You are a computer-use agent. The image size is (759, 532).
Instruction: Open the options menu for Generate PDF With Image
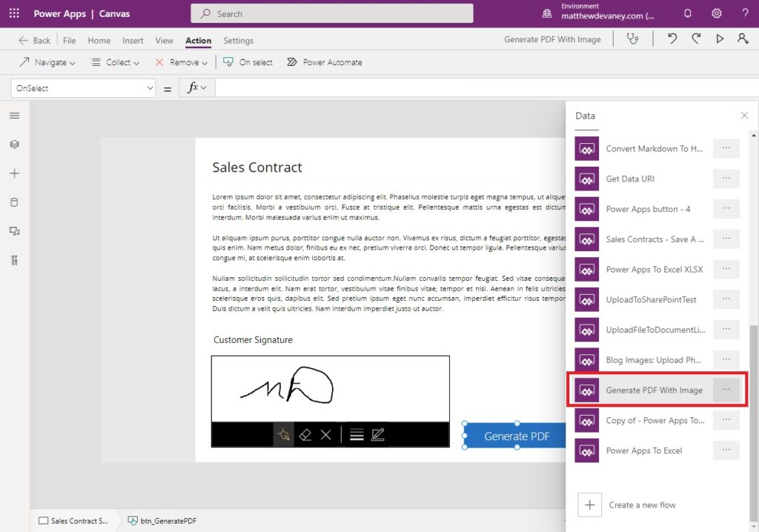(x=726, y=390)
